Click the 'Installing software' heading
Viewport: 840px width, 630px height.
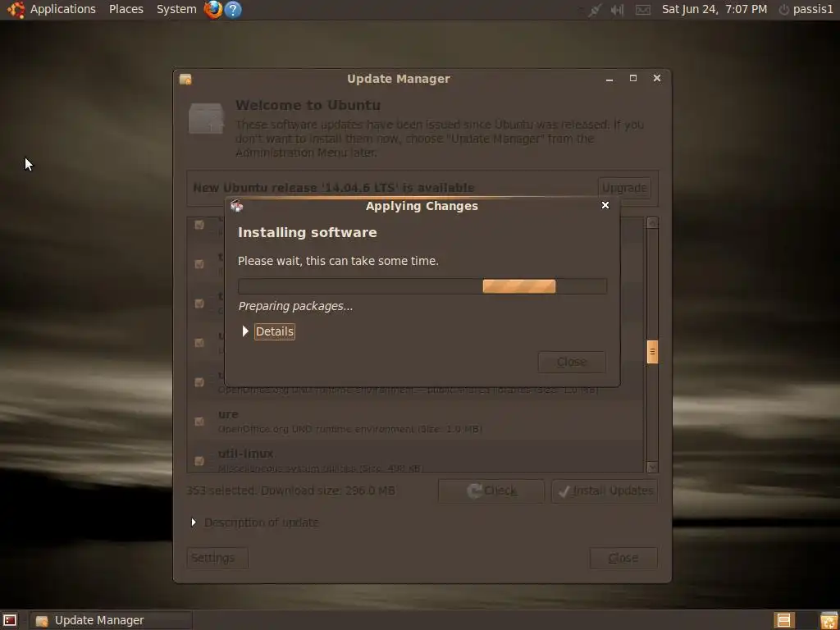pos(308,232)
